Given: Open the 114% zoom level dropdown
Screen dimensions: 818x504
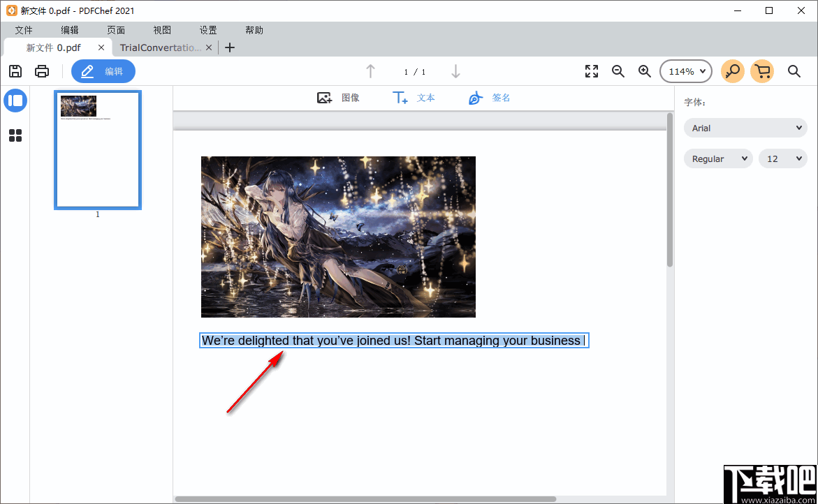Looking at the screenshot, I should [x=685, y=71].
